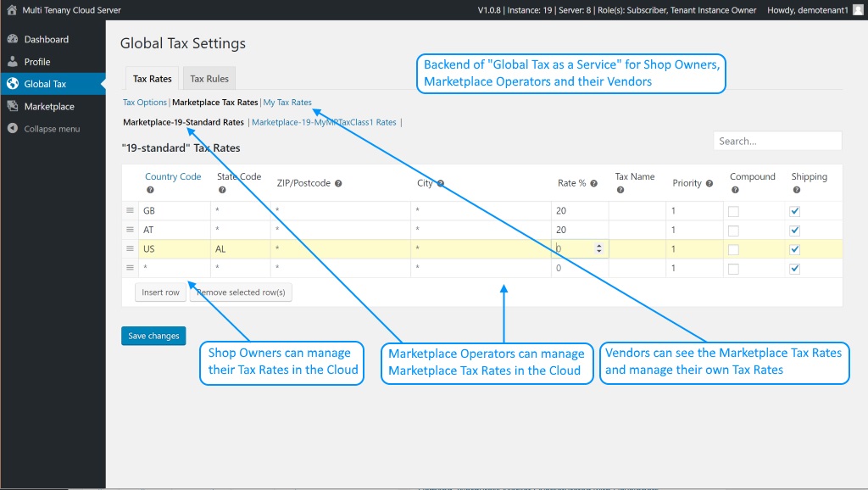Open Profile from the sidebar menu
Screen dimensions: 868x490
pyautogui.click(x=37, y=62)
